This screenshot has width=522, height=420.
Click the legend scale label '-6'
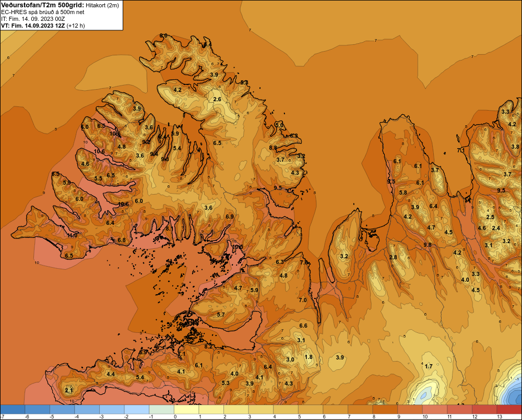27,417
